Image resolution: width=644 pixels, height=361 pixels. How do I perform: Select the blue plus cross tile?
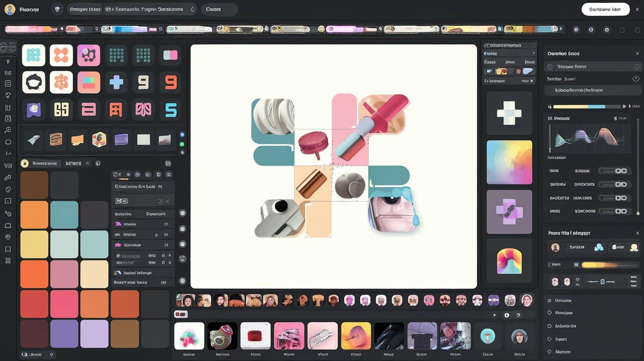[116, 82]
